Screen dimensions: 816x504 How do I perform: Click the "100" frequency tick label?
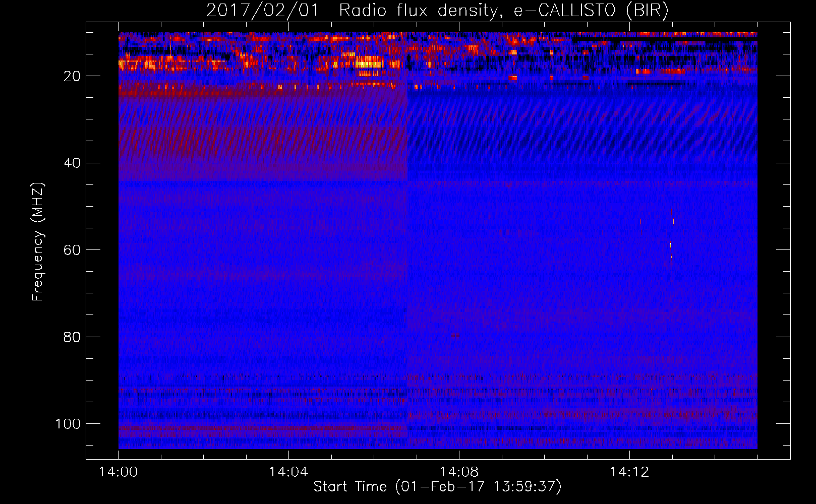(68, 424)
